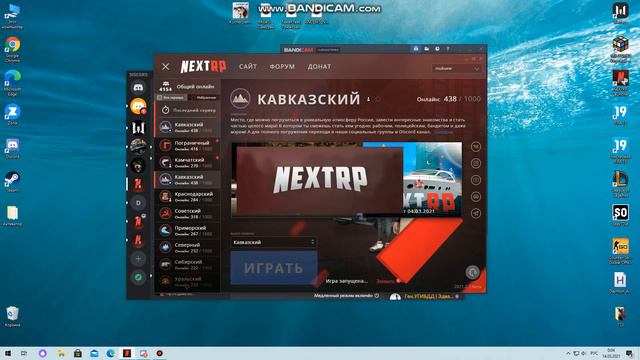This screenshot has height=360, width=640.
Task: Open the Windows Start menu
Action: 7,353
